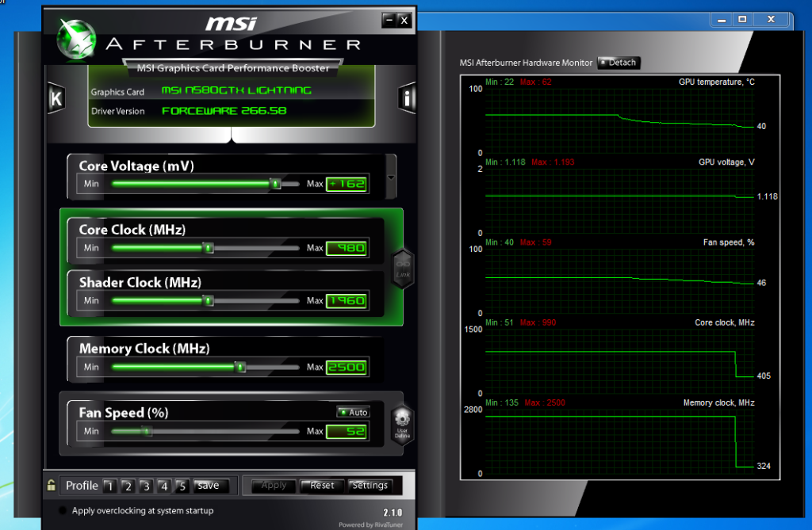Expand the Core Voltage dropdown arrow
This screenshot has width=812, height=530.
390,176
